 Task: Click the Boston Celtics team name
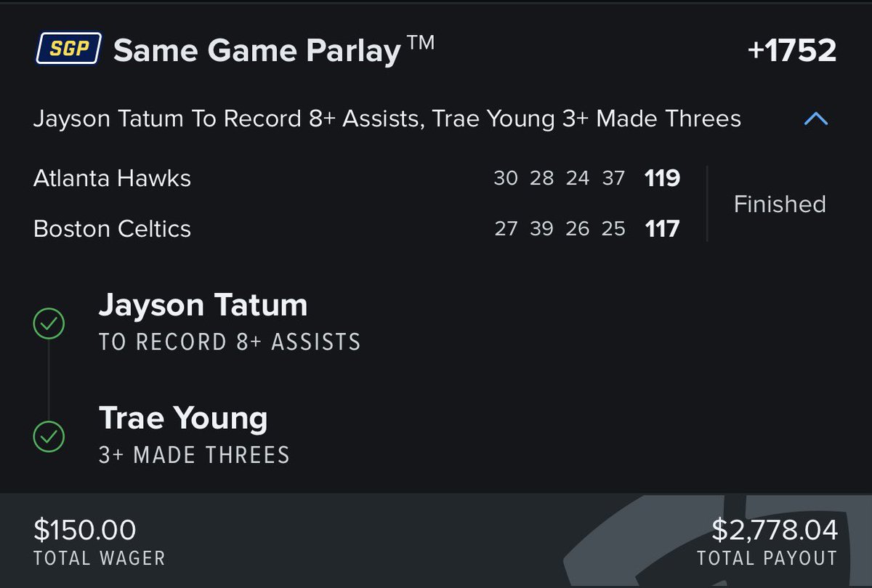(112, 229)
